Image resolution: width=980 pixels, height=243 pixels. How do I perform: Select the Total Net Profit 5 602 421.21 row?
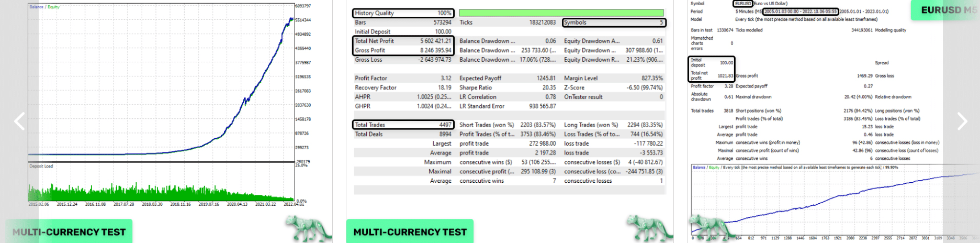[x=403, y=41]
